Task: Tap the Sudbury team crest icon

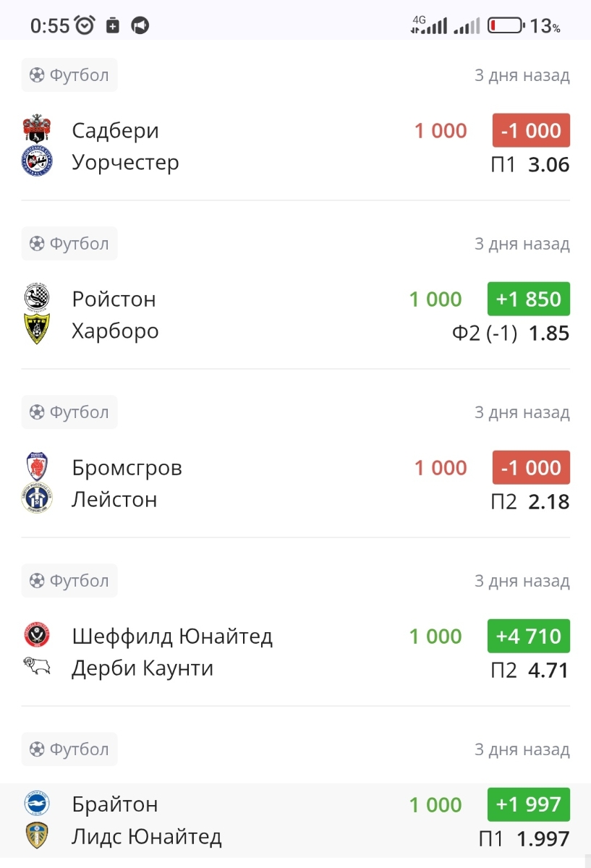Action: point(37,129)
